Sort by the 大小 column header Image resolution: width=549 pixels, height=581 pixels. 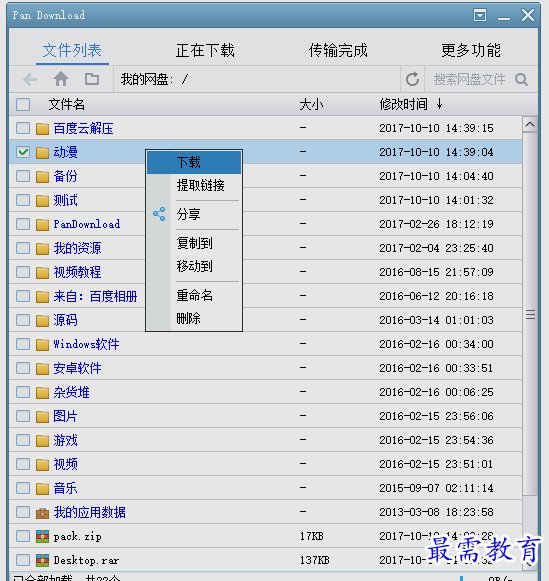(311, 104)
